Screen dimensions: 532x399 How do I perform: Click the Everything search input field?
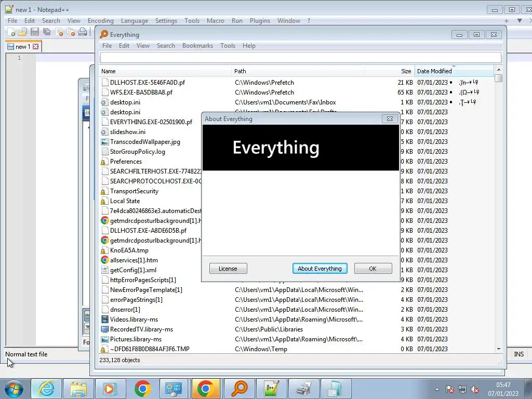point(301,57)
